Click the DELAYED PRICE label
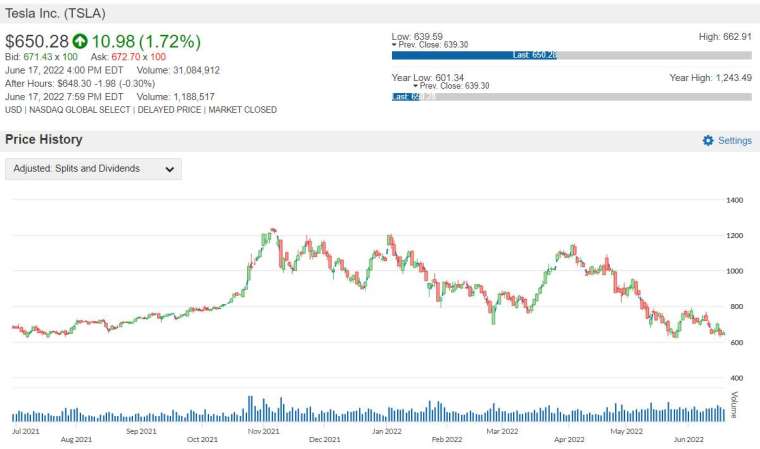Screen dimensions: 760x449 [169, 110]
